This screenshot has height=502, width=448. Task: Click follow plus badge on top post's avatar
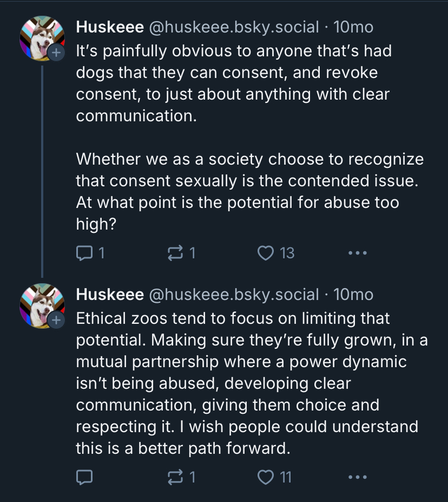pyautogui.click(x=56, y=53)
